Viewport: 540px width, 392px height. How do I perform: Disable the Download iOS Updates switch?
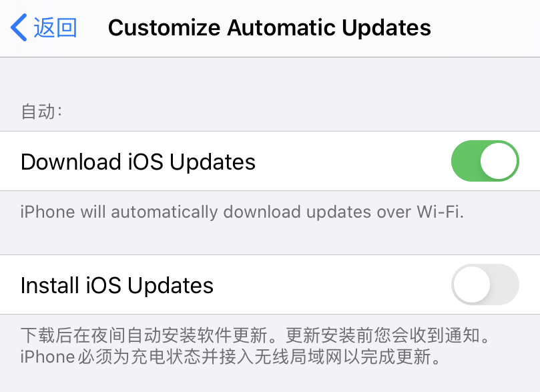485,161
